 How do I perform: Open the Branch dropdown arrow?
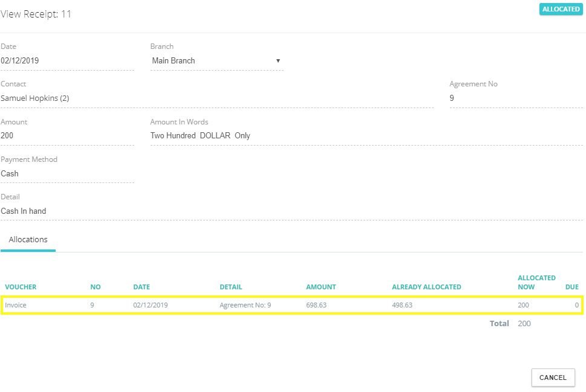[x=278, y=60]
